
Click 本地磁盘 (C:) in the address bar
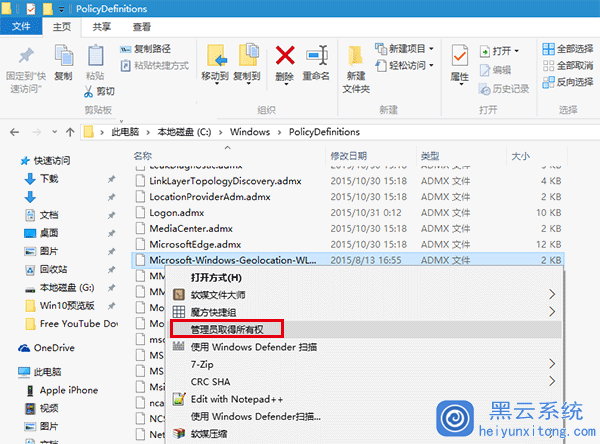(x=184, y=132)
